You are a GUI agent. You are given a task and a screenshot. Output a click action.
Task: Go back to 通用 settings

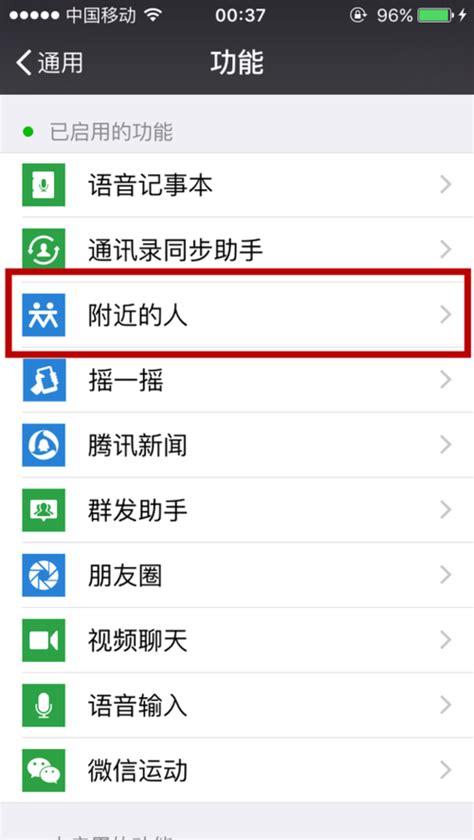coord(49,63)
